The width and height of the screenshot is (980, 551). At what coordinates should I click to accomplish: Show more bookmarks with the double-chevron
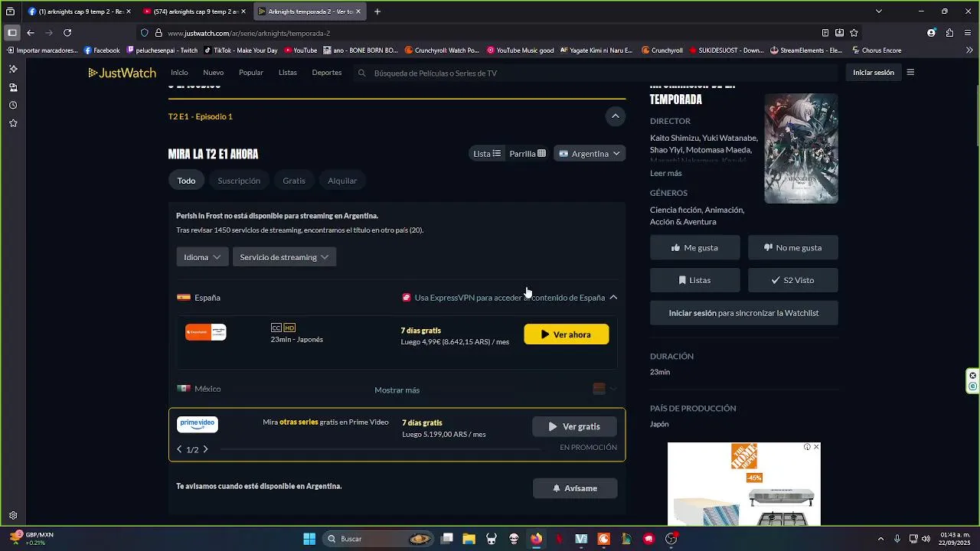click(970, 51)
